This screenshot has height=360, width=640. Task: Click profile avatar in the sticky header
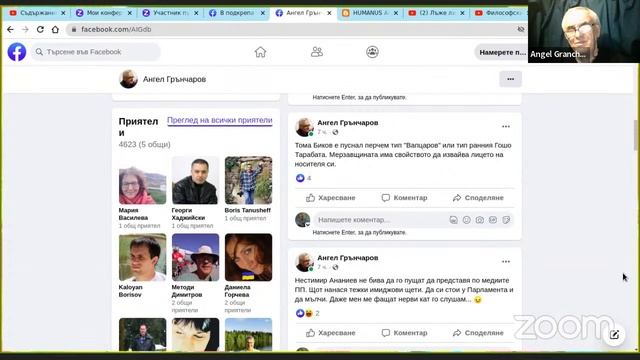[x=128, y=79]
